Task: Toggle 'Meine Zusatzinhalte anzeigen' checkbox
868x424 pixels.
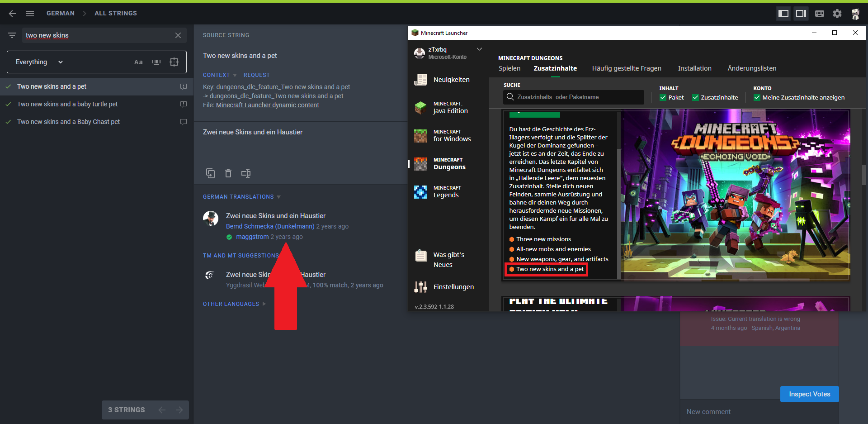Action: click(757, 98)
